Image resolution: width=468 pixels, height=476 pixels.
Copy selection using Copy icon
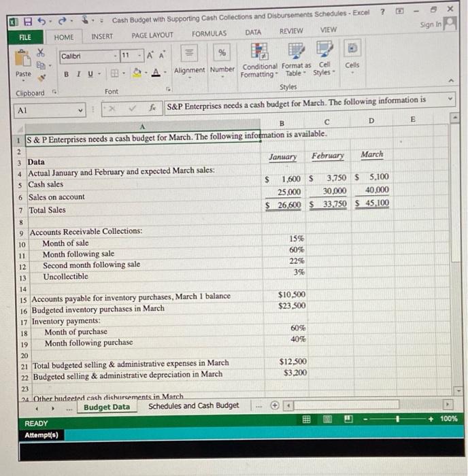coord(41,65)
